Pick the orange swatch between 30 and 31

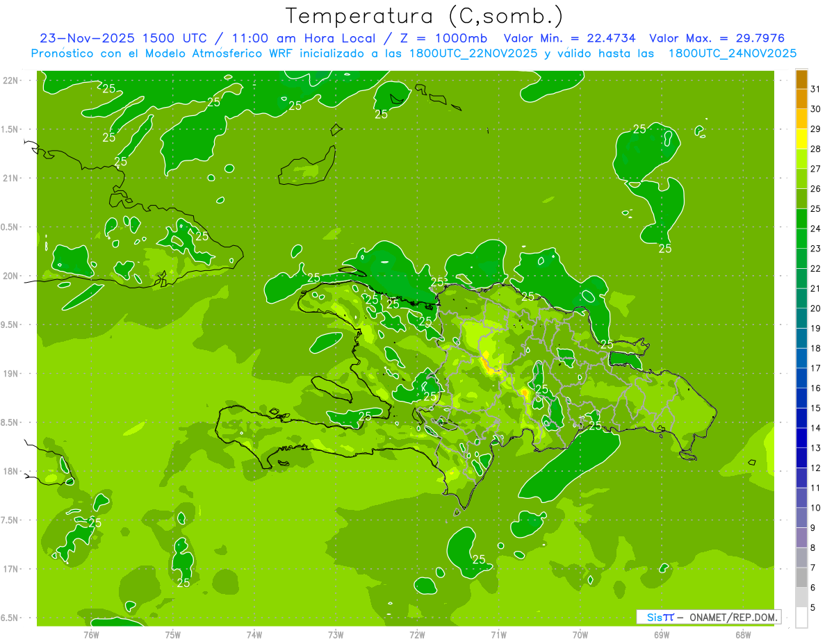(x=802, y=99)
